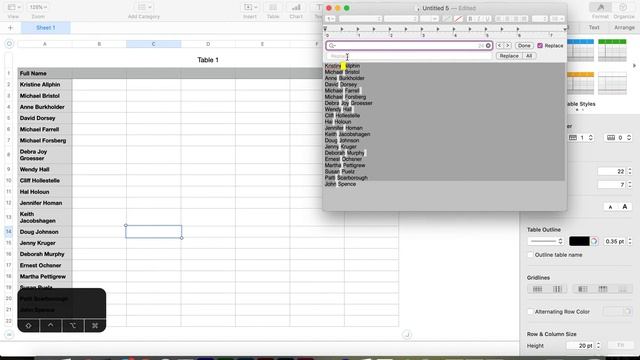The height and width of the screenshot is (360, 640).
Task: Show next table styles page arrow
Action: coord(634,66)
